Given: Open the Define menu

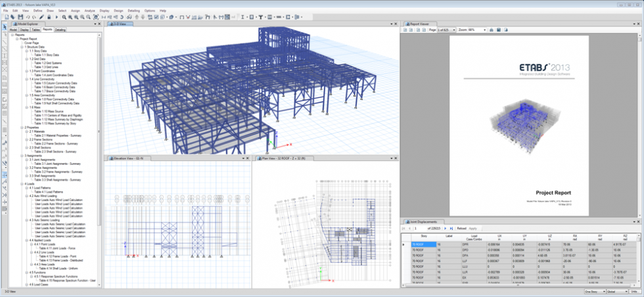Looking at the screenshot, I should tap(38, 11).
